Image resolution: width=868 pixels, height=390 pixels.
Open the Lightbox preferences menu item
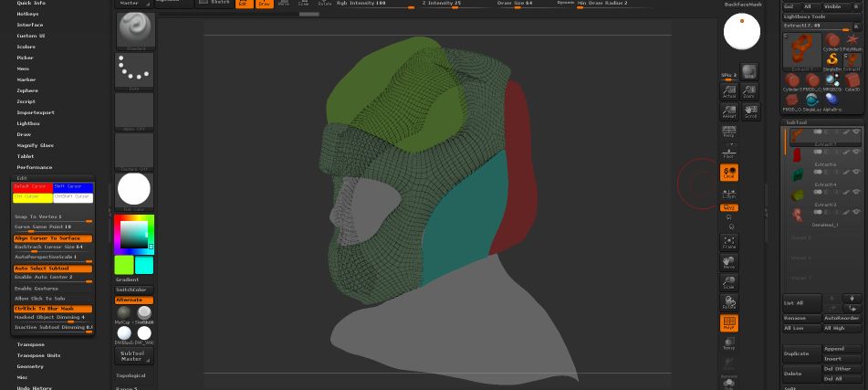(x=28, y=123)
